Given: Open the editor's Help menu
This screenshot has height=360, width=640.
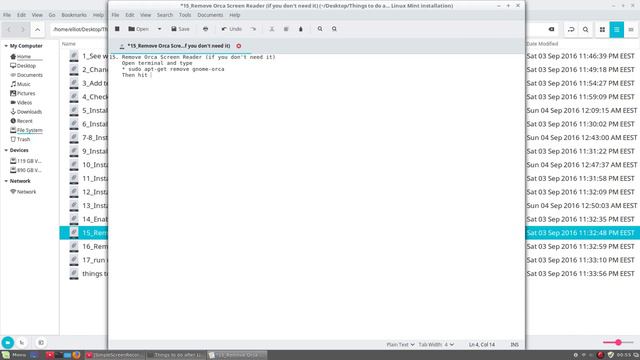Looking at the screenshot, I should [235, 15].
